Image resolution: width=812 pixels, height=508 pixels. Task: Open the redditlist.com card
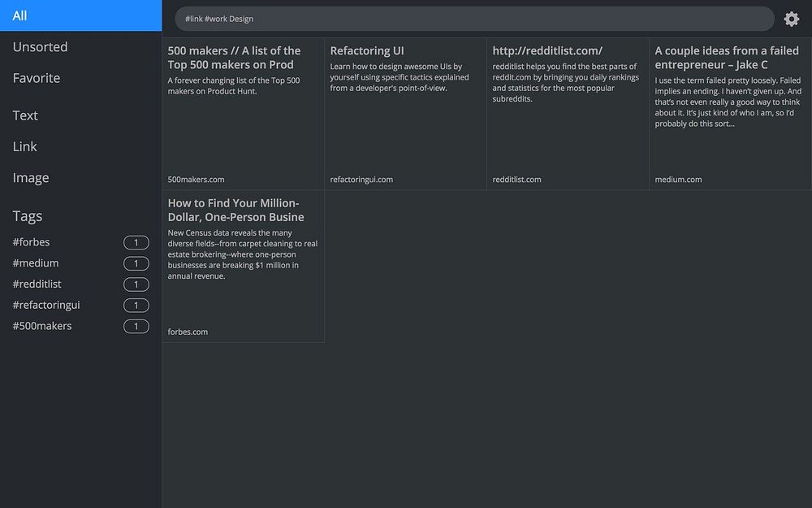click(568, 114)
